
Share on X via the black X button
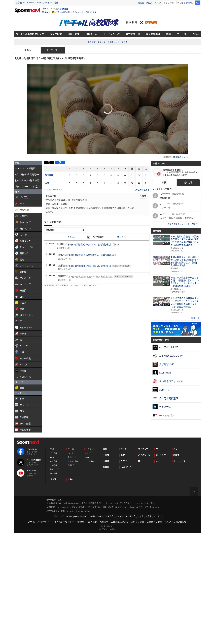click(x=49, y=162)
